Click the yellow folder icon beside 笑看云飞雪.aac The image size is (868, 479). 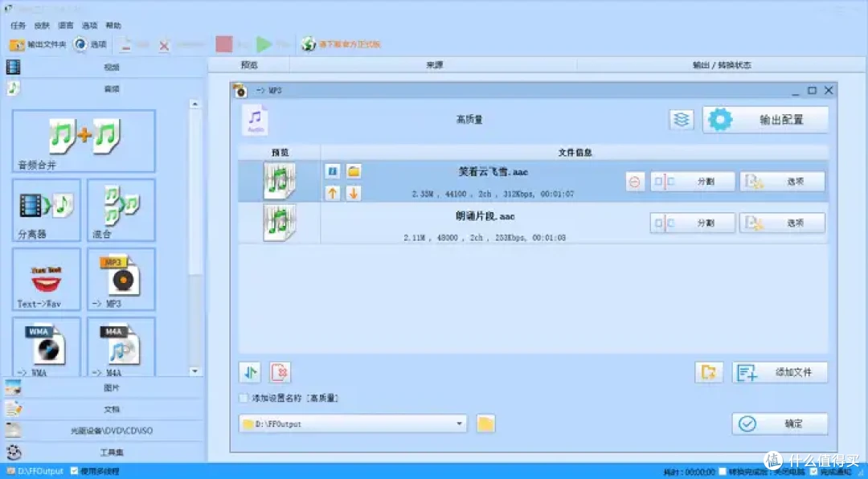coord(354,171)
